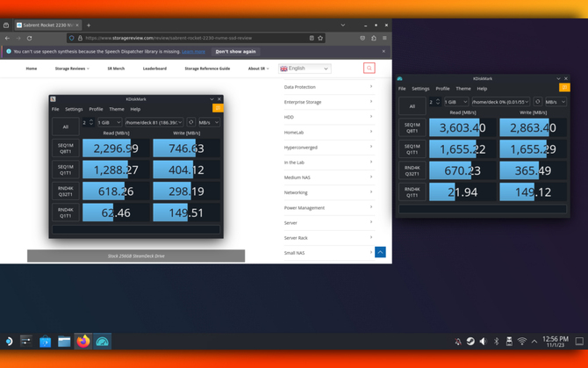Screen dimensions: 588x368
Task: Open a new browser tab
Action: (89, 25)
